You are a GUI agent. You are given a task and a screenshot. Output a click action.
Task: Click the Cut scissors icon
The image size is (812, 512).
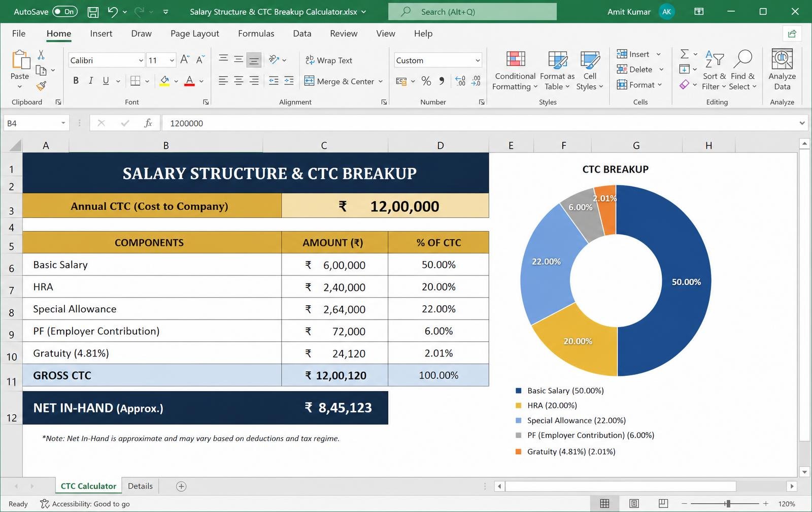41,54
